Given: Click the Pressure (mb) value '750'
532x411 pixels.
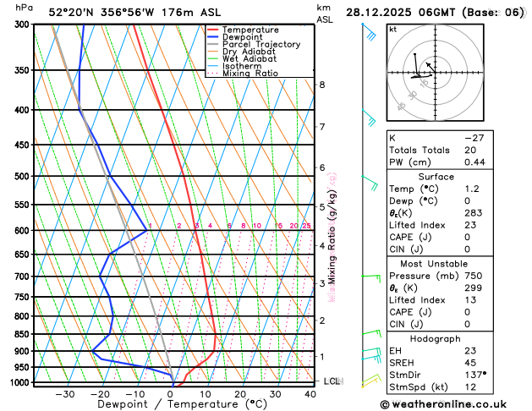Looking at the screenshot, I should (474, 276).
